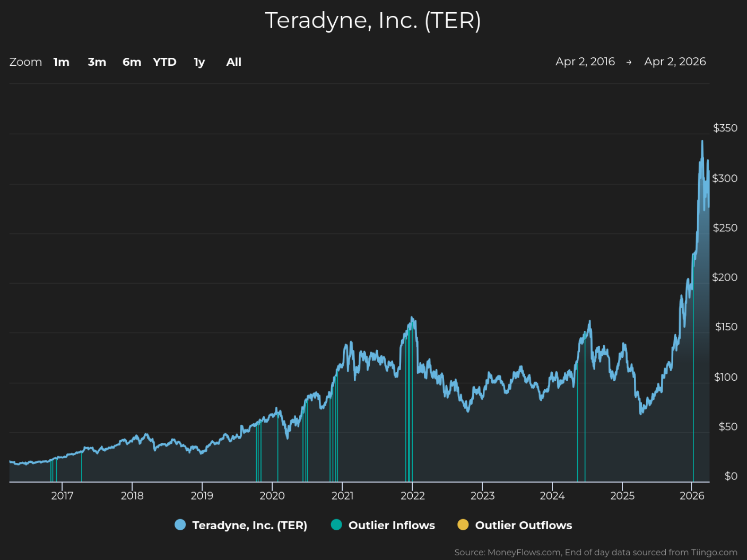Click the $150 y-axis label
The image size is (747, 560).
click(726, 327)
